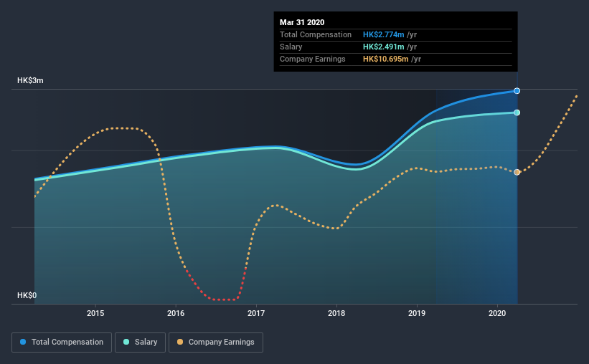Select the 2017 x-axis label
Screen dimensions: 589x364
pos(256,313)
